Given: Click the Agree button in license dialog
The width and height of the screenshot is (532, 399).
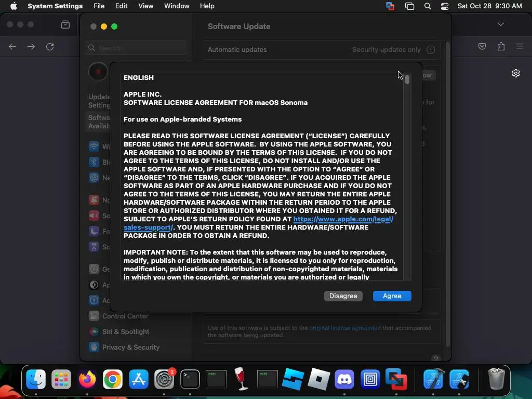Looking at the screenshot, I should tap(392, 296).
